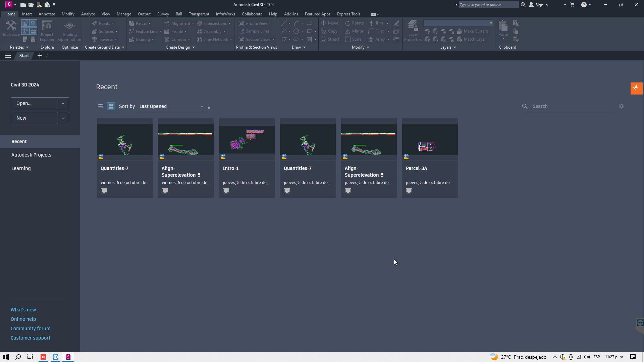Expand the Open... dropdown arrow
The width and height of the screenshot is (644, 362).
pos(63,103)
